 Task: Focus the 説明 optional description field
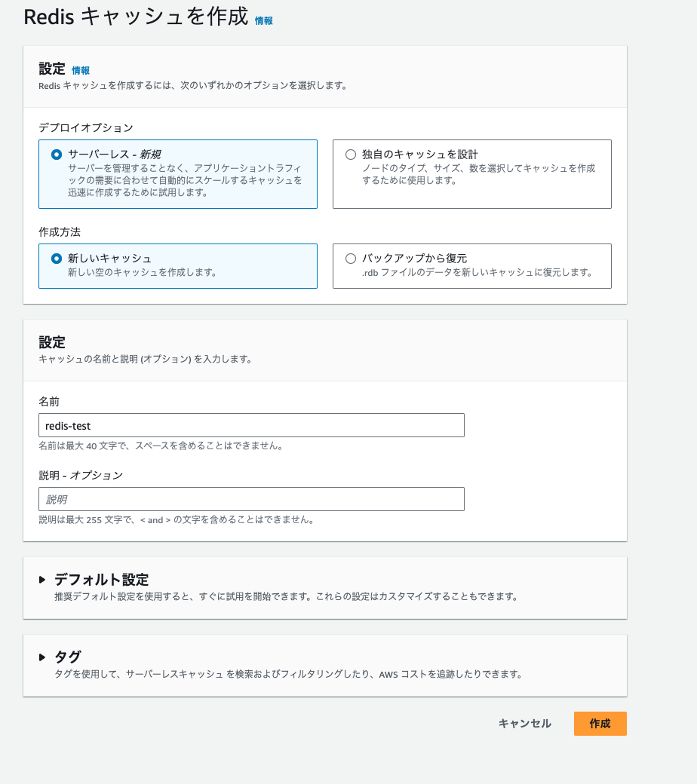[251, 499]
